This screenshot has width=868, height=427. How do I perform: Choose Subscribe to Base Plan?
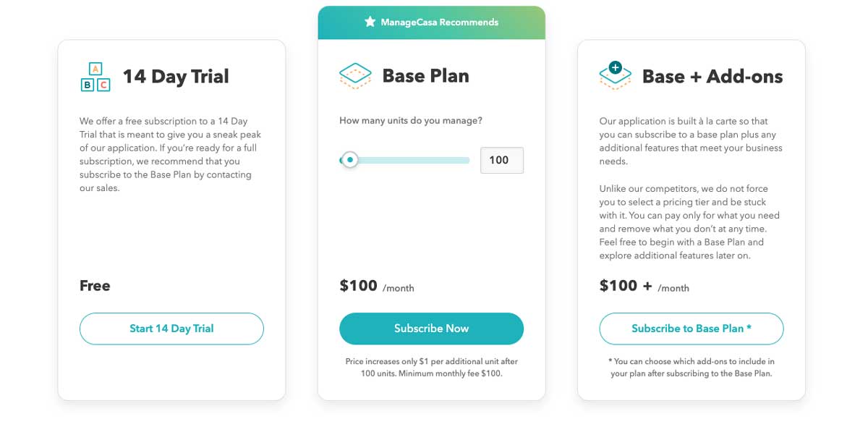coord(691,329)
